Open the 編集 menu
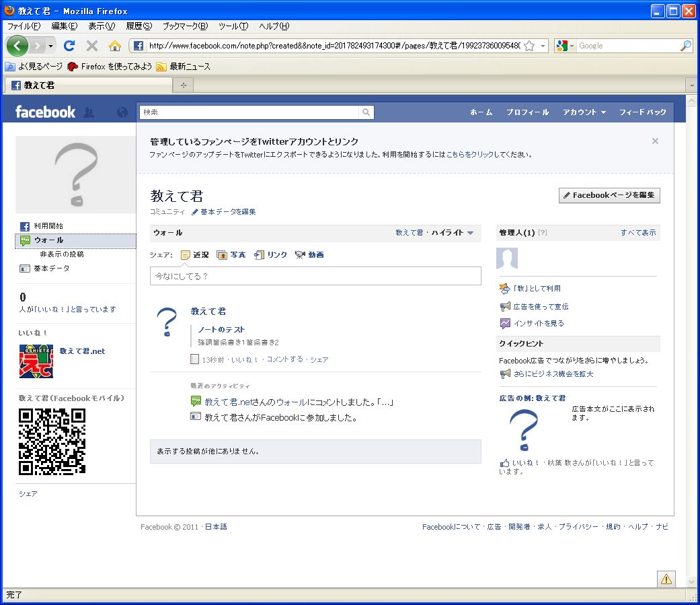The height and width of the screenshot is (605, 700). pos(65,26)
